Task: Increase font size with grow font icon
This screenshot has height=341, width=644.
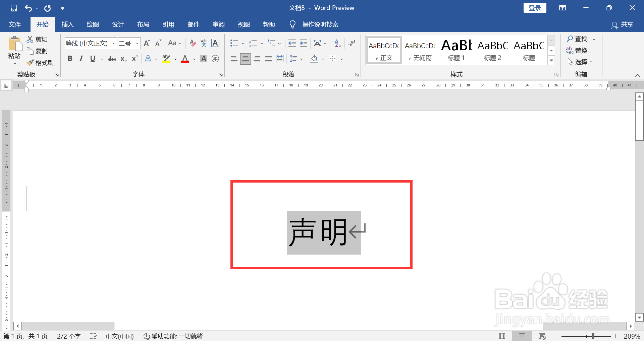Action: pyautogui.click(x=147, y=43)
